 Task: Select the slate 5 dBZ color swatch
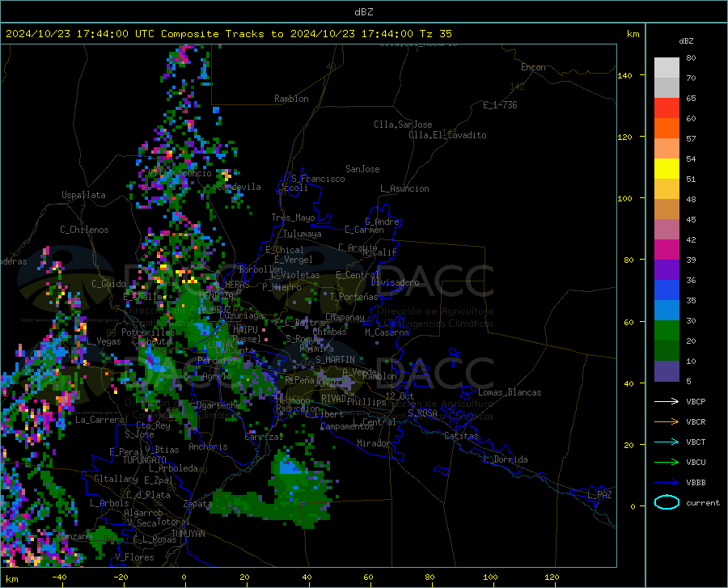tap(667, 371)
